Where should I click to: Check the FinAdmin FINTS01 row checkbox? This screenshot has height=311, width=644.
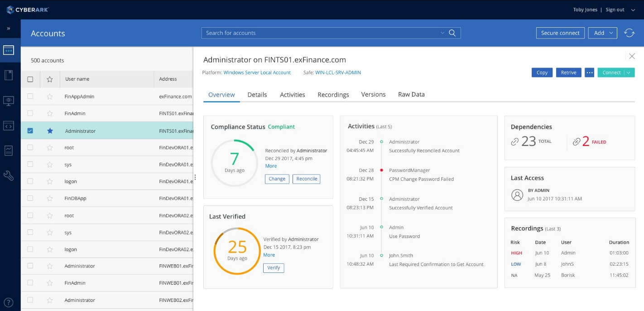coord(30,113)
